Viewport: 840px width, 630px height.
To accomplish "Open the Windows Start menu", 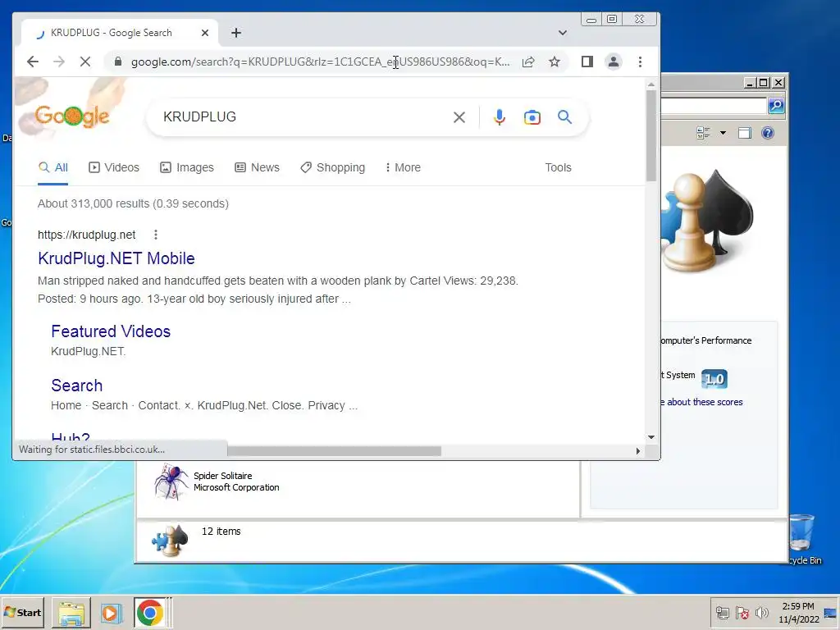I will point(22,612).
